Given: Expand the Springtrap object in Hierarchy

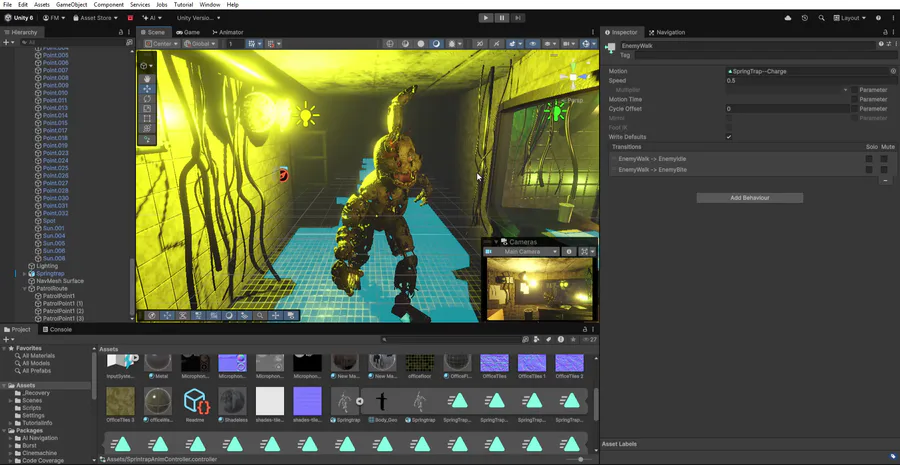Looking at the screenshot, I should (x=25, y=273).
